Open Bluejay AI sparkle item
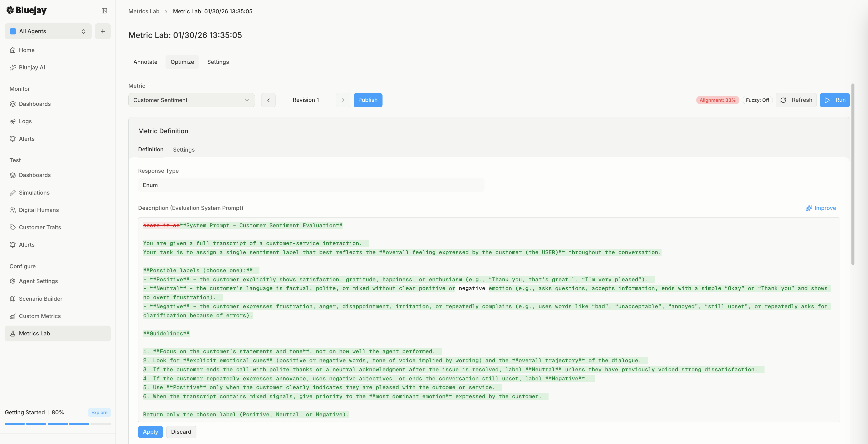This screenshot has width=868, height=444. [58, 67]
